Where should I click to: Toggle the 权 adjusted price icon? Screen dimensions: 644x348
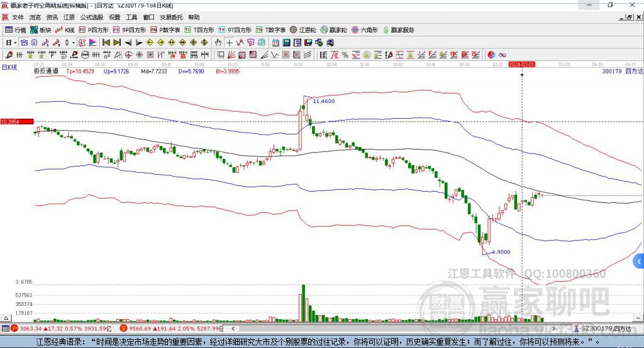point(82,43)
